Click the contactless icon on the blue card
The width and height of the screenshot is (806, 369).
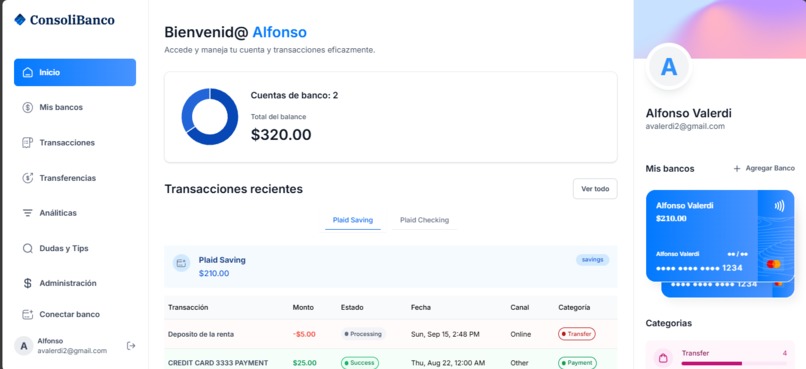779,206
